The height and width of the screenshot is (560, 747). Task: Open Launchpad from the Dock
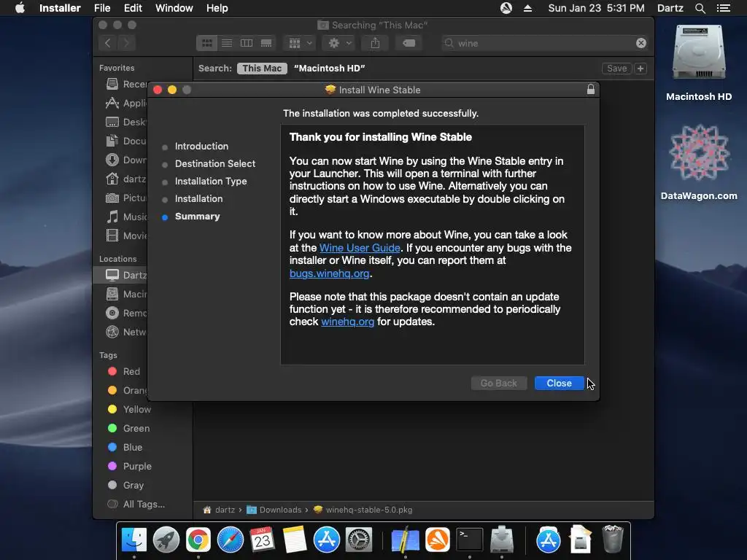[166, 540]
